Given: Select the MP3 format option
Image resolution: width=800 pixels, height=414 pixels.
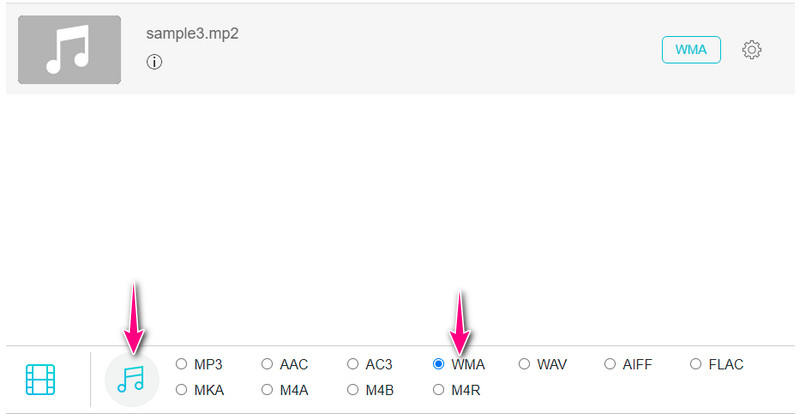Looking at the screenshot, I should (x=182, y=364).
